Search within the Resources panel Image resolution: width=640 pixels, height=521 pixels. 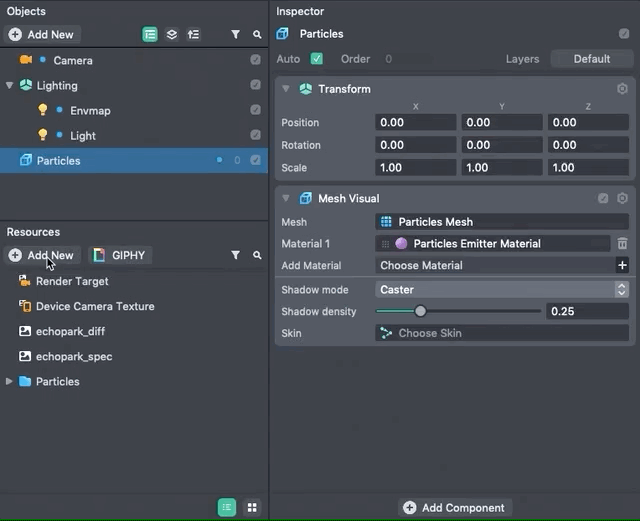tap(257, 255)
